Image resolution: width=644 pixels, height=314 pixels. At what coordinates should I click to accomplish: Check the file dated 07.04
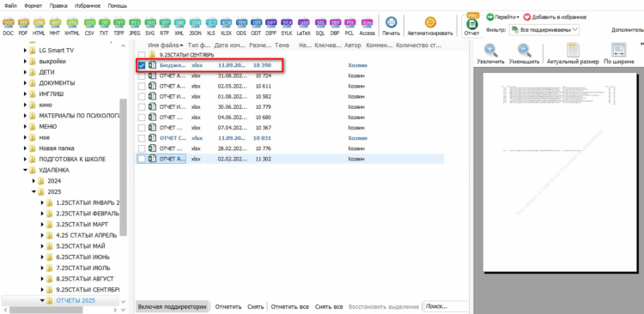[142, 128]
